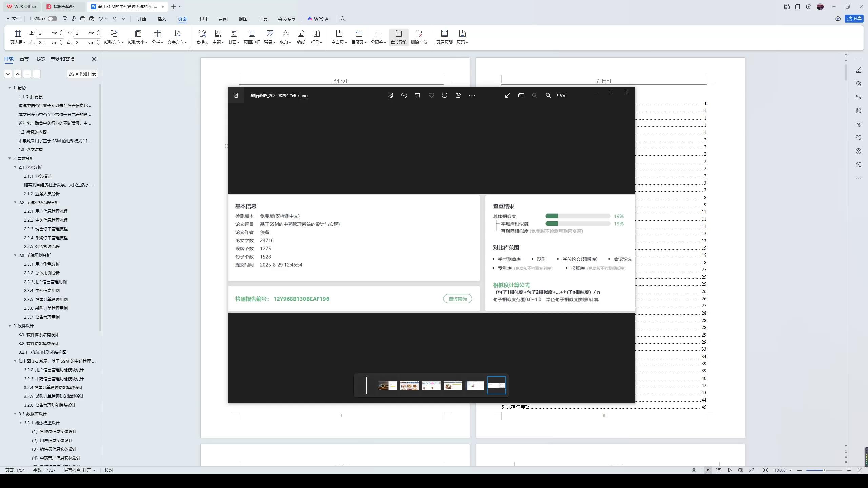Click 删除本节 to delete current section
The height and width of the screenshot is (488, 868).
[x=419, y=37]
